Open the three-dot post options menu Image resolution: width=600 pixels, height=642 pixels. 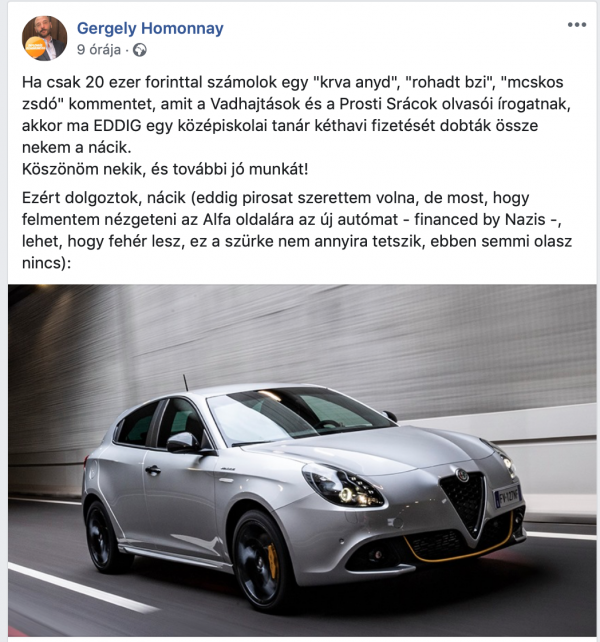(577, 25)
